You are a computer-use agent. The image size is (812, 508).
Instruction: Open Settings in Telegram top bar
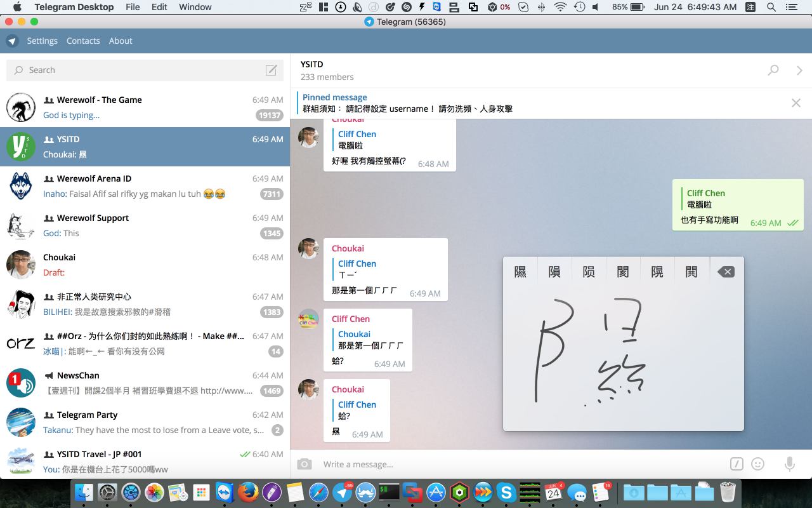(42, 41)
